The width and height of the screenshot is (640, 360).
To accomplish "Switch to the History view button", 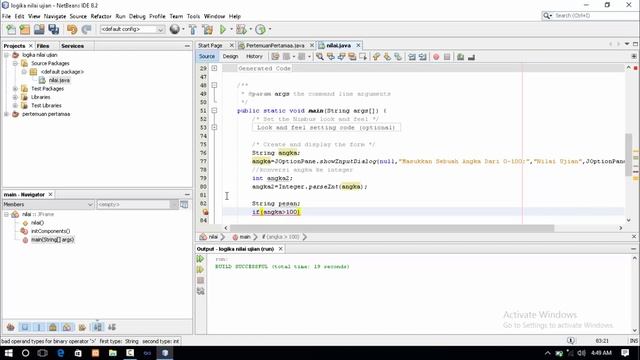I will [x=254, y=57].
